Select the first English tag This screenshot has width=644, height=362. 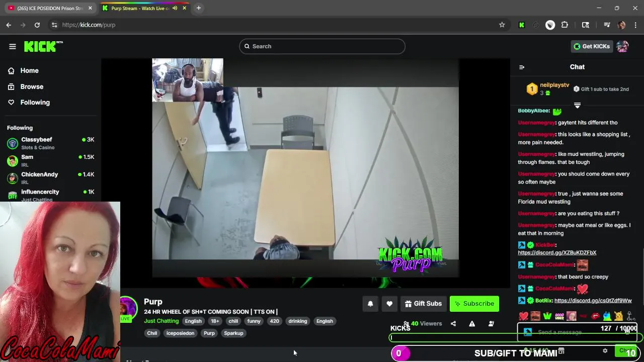[x=193, y=321]
